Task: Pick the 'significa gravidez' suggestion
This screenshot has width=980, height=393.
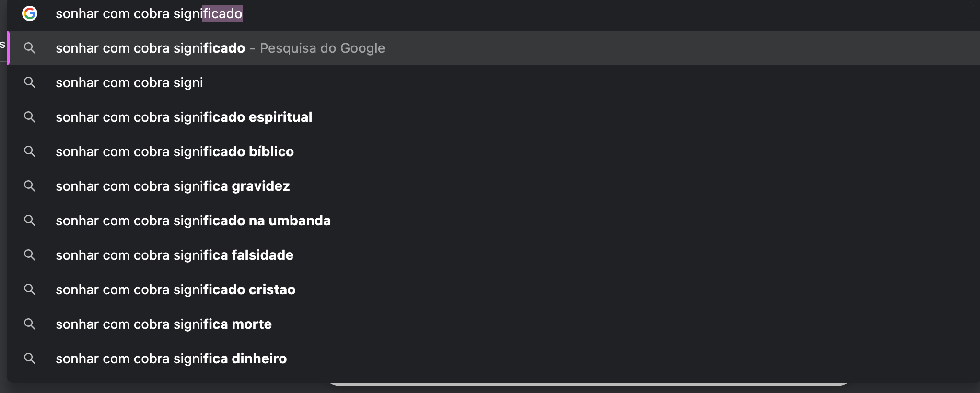Action: coord(494,186)
